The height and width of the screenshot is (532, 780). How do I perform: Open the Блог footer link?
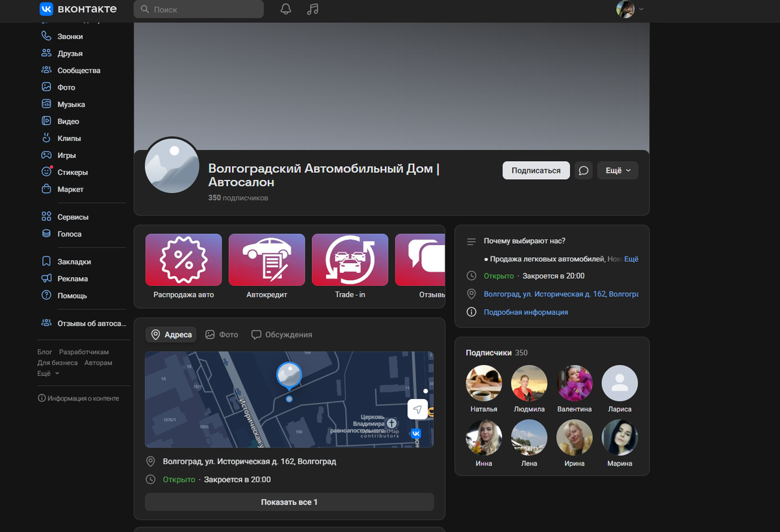pyautogui.click(x=45, y=352)
